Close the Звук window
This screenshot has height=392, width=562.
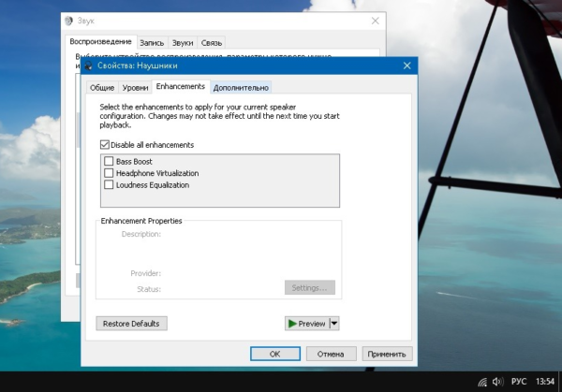pyautogui.click(x=375, y=20)
